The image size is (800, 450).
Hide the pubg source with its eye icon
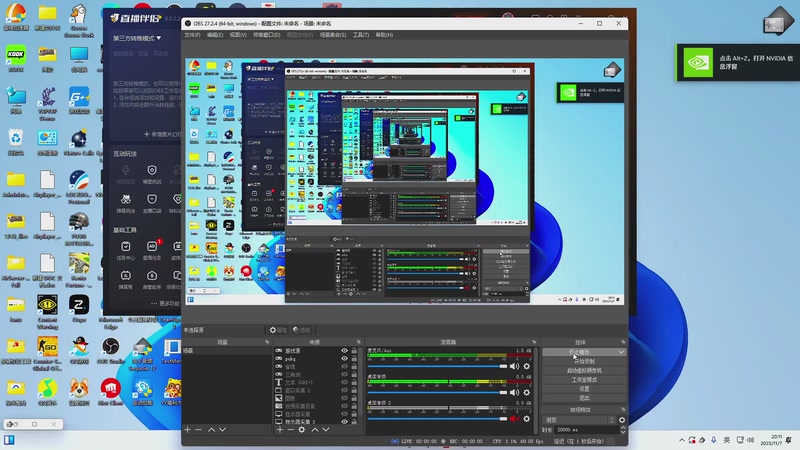point(344,359)
